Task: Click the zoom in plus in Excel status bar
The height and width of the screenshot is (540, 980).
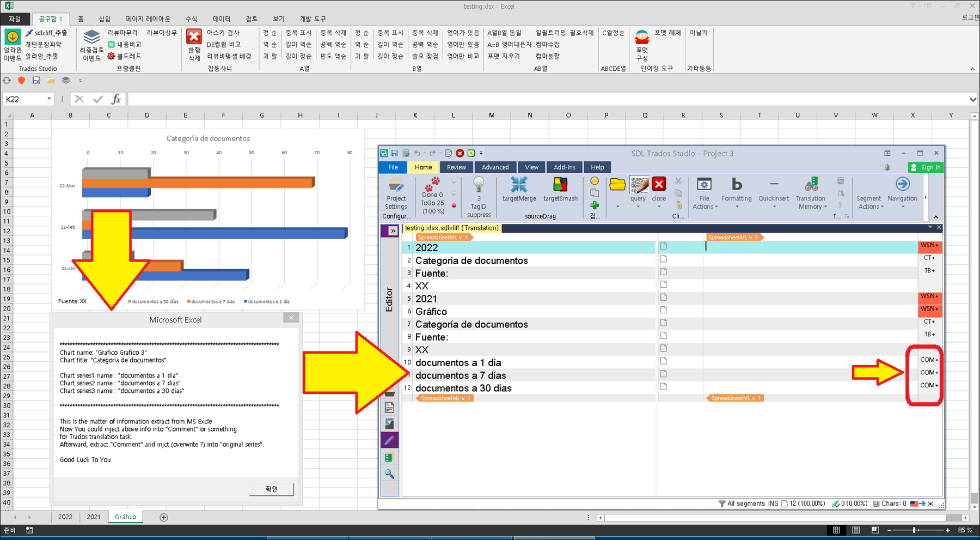Action: pos(948,530)
